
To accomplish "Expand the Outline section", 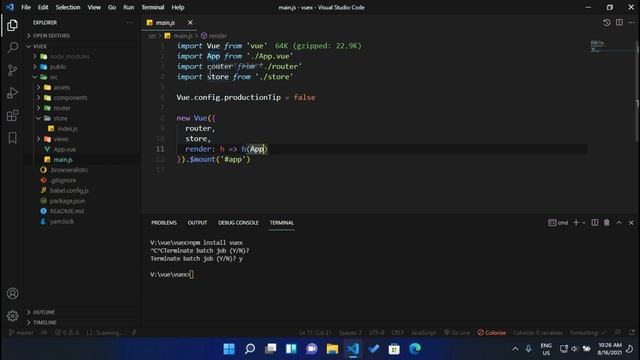I will (x=82, y=312).
